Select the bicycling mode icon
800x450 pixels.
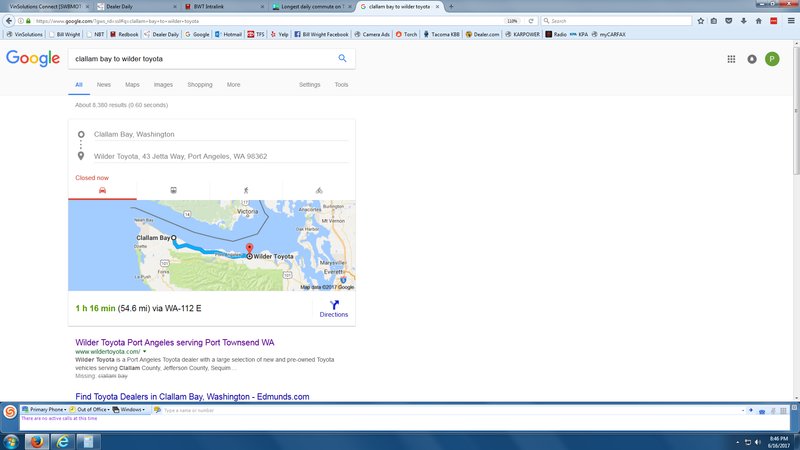(319, 190)
